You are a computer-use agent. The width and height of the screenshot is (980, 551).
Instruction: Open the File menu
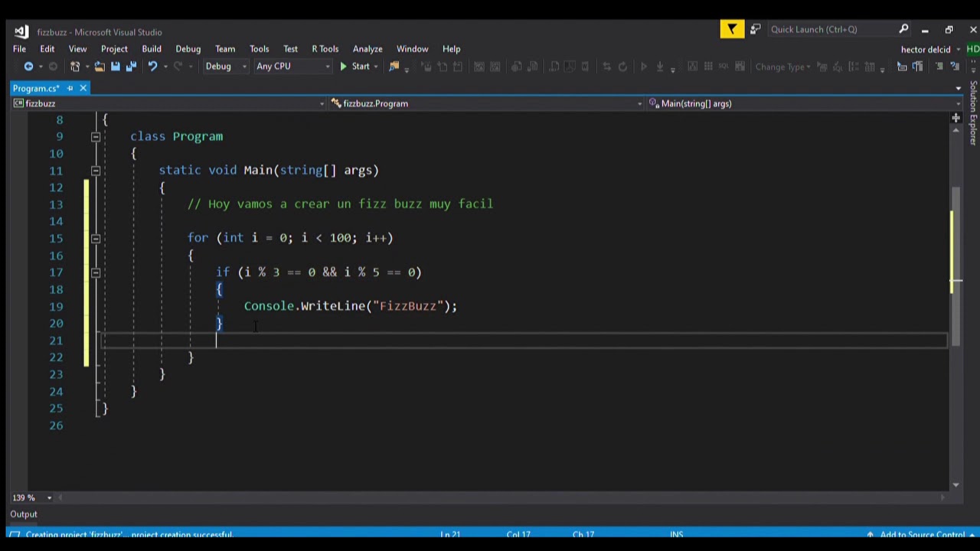point(19,49)
